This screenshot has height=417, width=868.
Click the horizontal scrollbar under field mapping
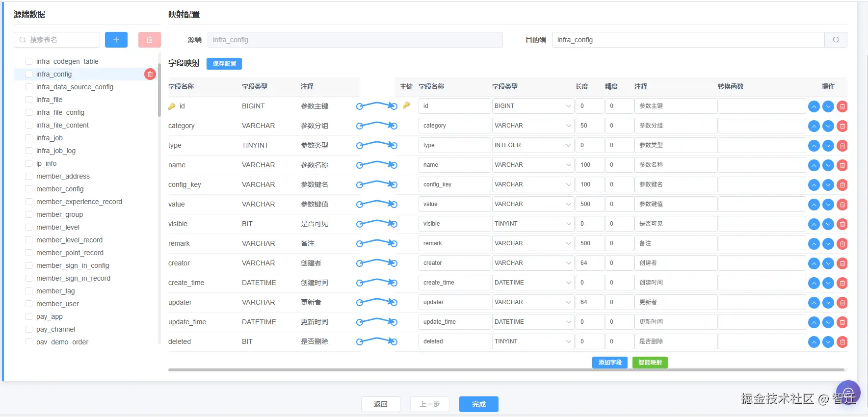pos(506,370)
